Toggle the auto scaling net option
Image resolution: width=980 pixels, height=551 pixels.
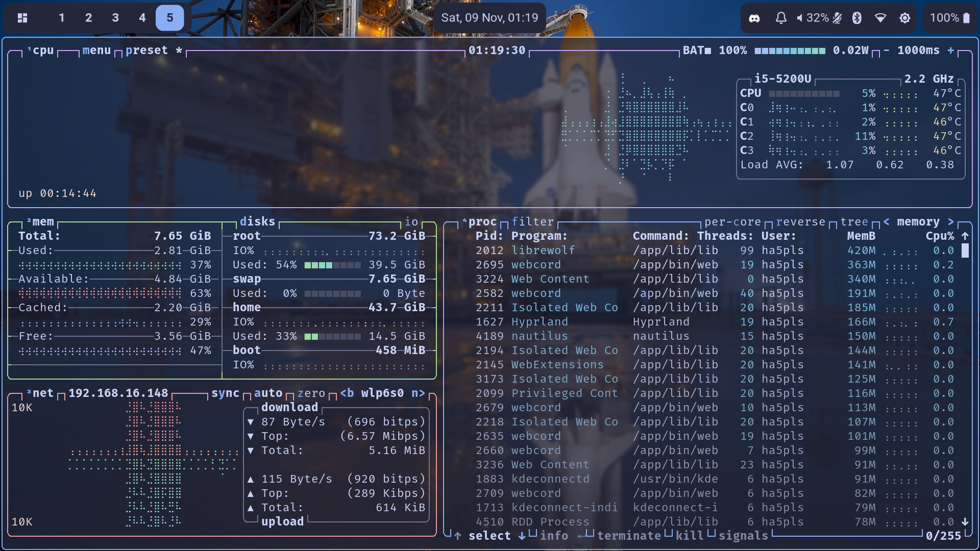pyautogui.click(x=268, y=393)
